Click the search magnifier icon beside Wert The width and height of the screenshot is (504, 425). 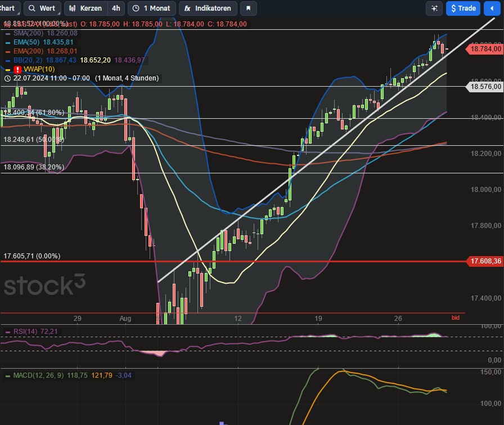[x=31, y=8]
